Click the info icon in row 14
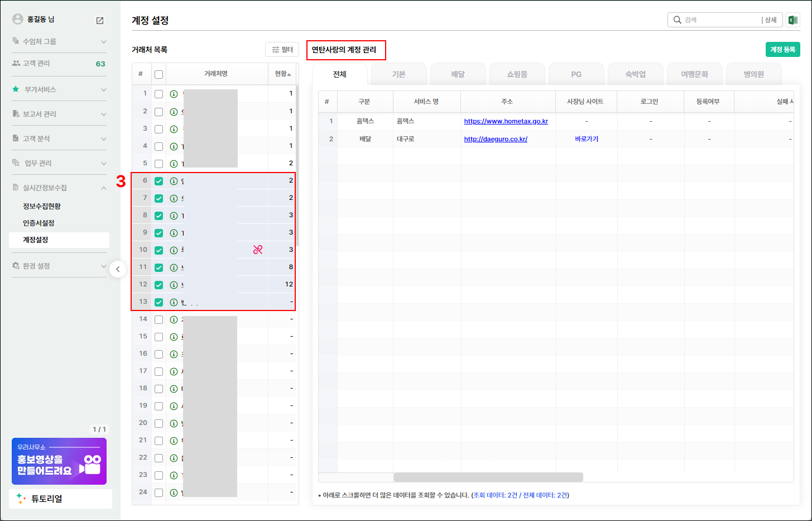Viewport: 812px width, 521px height. coord(174,320)
